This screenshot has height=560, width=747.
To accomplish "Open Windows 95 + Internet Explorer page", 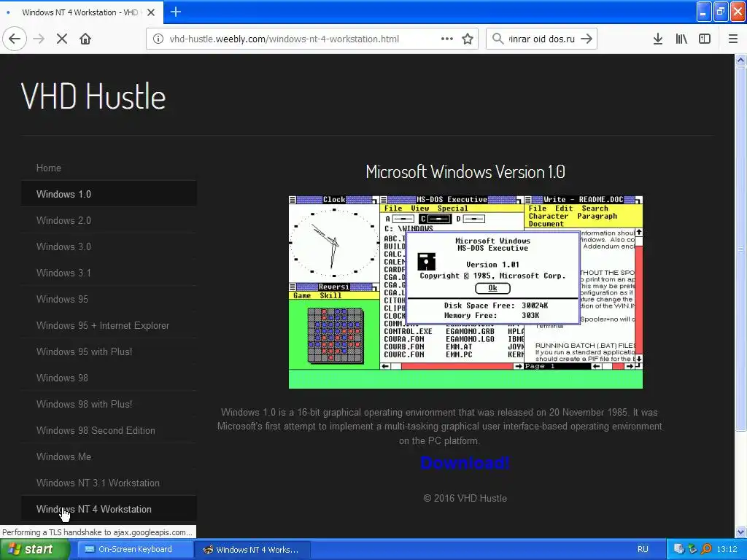I will (109, 325).
